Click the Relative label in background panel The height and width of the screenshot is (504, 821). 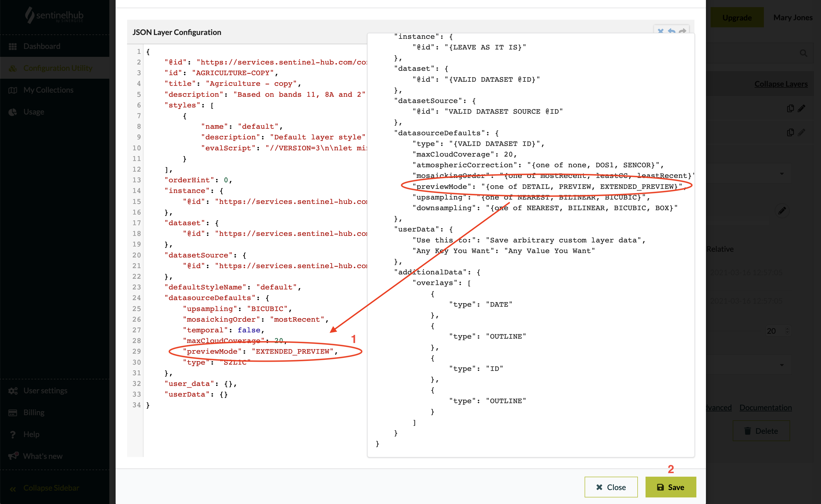coord(720,249)
